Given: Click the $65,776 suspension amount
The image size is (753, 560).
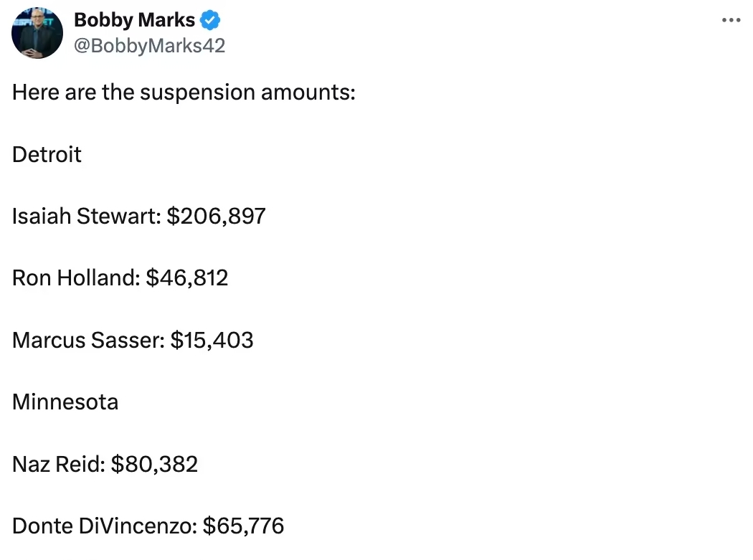Looking at the screenshot, I should (x=244, y=526).
